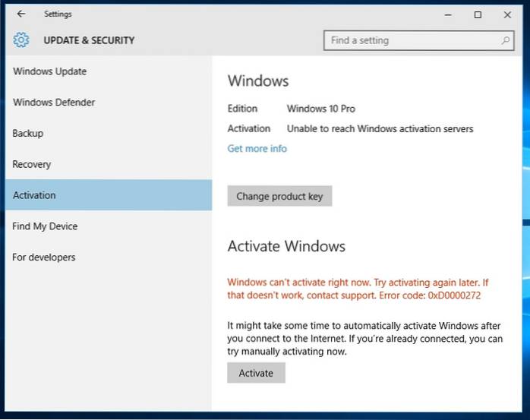Follow the Get more info link
The height and width of the screenshot is (420, 530).
(257, 149)
